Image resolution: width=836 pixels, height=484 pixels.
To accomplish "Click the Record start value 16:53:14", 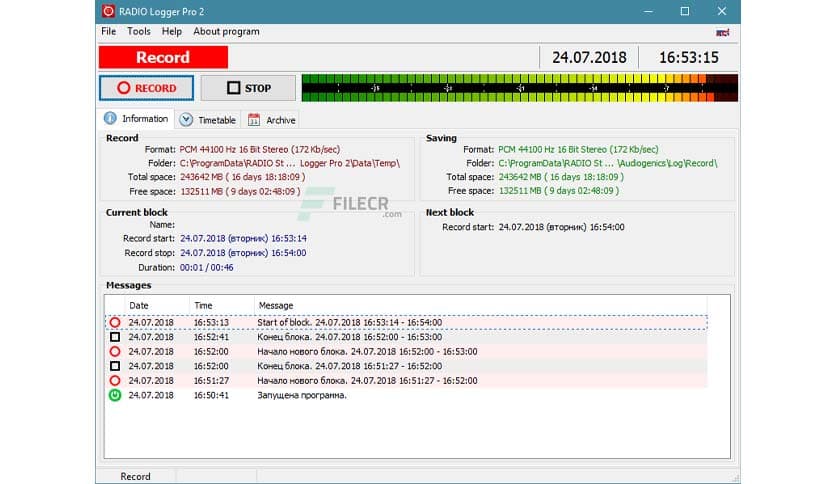I will click(x=243, y=238).
